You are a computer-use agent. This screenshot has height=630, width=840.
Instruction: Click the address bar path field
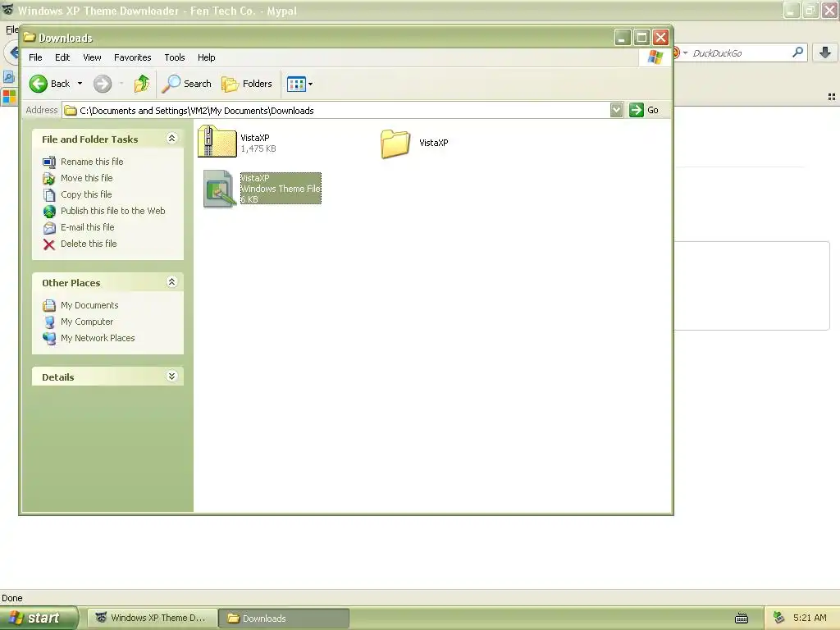pyautogui.click(x=336, y=111)
